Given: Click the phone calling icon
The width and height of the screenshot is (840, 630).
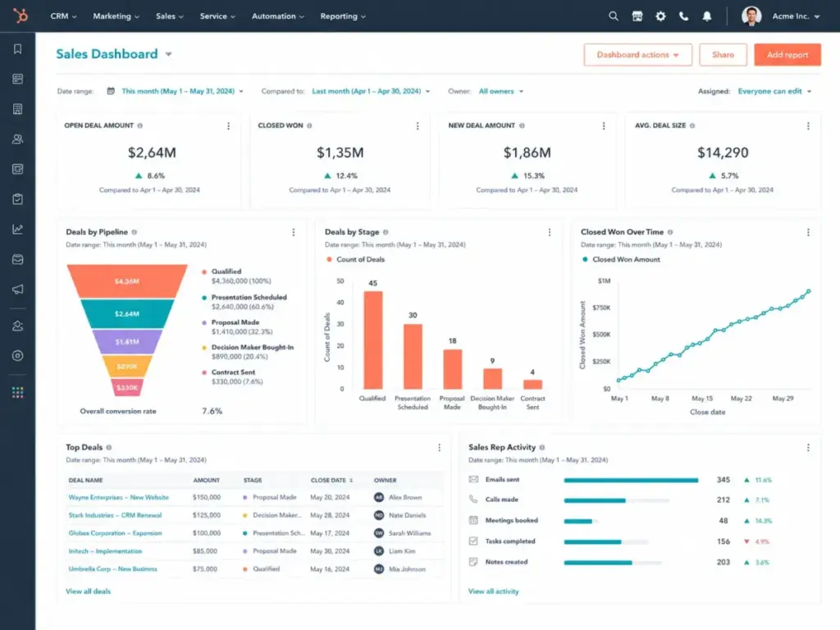Looking at the screenshot, I should click(x=683, y=16).
